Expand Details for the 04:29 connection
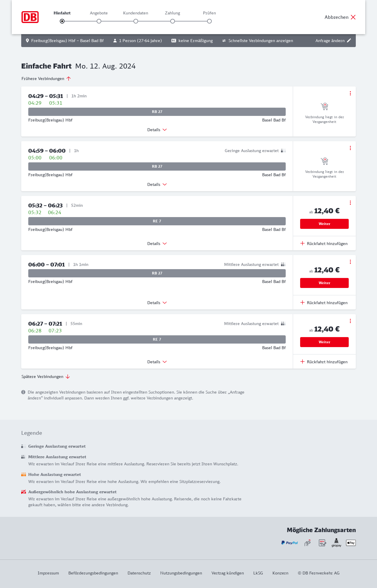 [157, 130]
